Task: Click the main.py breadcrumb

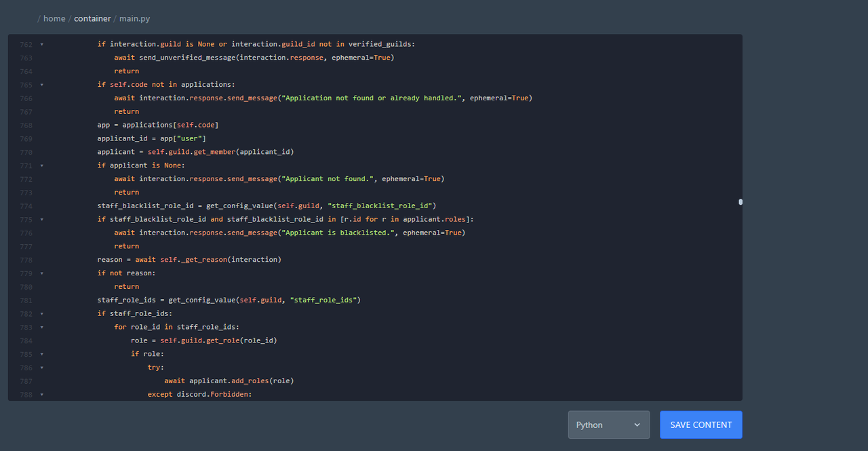Action: [135, 18]
